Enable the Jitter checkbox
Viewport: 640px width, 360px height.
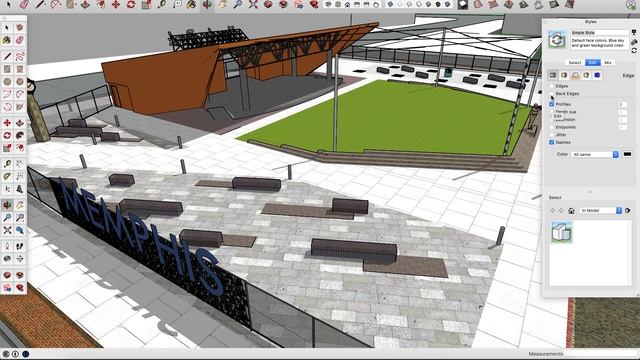click(552, 135)
